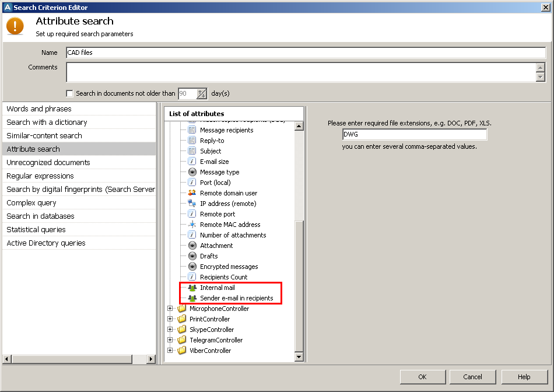Click attribute list scroll-up arrow

pos(299,126)
